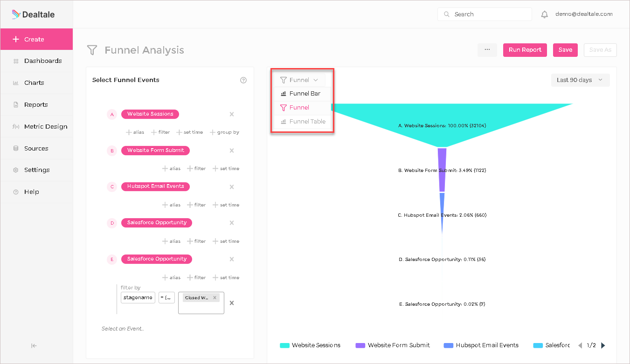The height and width of the screenshot is (364, 630).
Task: Click the filter values box
Action: tap(201, 303)
